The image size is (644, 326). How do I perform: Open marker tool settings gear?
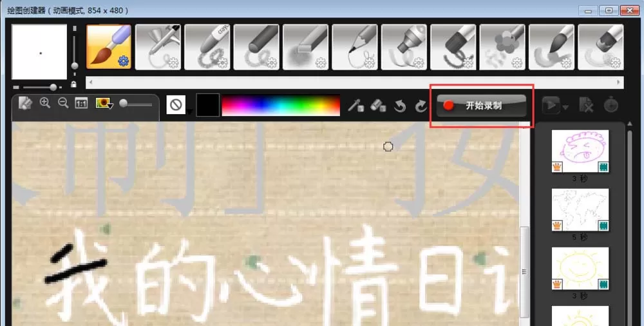419,62
